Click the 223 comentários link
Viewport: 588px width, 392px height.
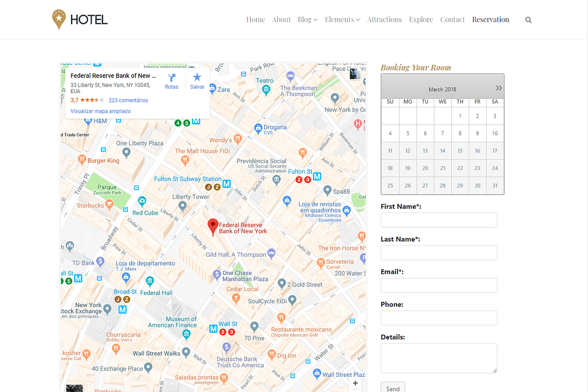[x=128, y=100]
